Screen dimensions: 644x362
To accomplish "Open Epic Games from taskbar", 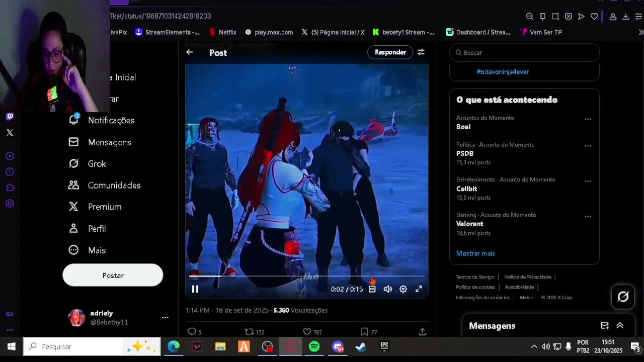I will pos(384,346).
